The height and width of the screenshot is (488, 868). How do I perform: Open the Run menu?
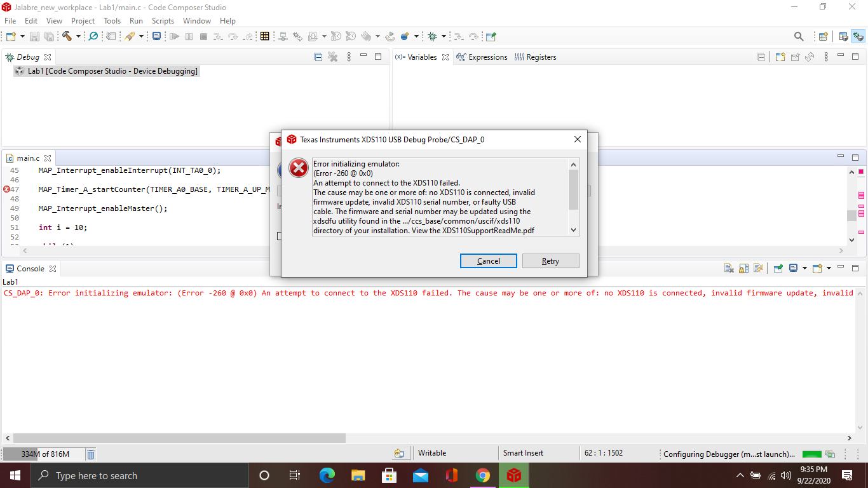[136, 21]
